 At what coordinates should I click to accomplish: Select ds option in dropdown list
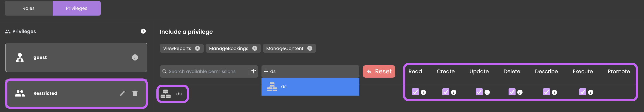click(310, 87)
